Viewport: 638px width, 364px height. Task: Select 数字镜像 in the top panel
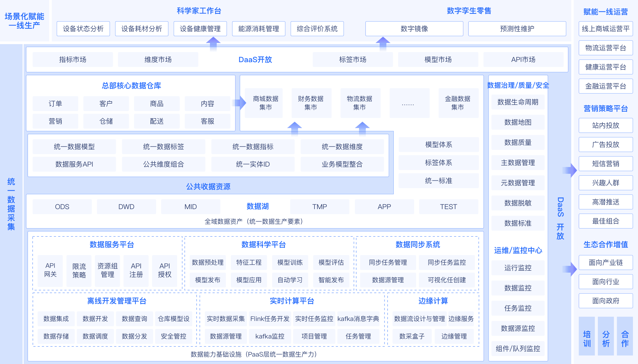pyautogui.click(x=414, y=29)
